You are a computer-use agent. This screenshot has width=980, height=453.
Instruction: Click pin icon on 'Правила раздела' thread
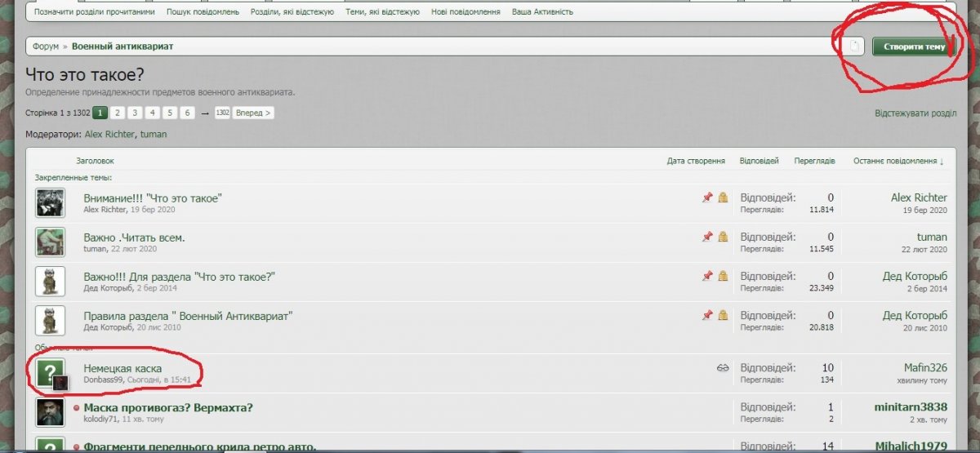707,315
